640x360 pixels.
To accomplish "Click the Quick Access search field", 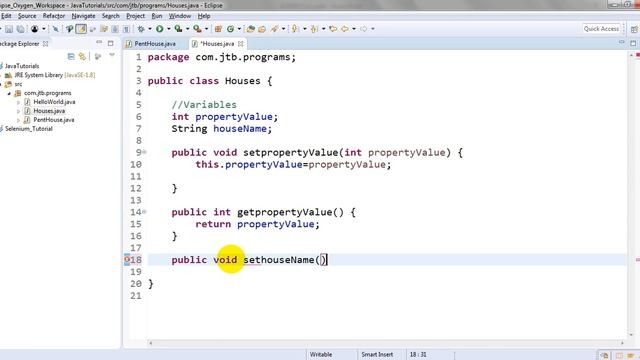I will coord(602,29).
